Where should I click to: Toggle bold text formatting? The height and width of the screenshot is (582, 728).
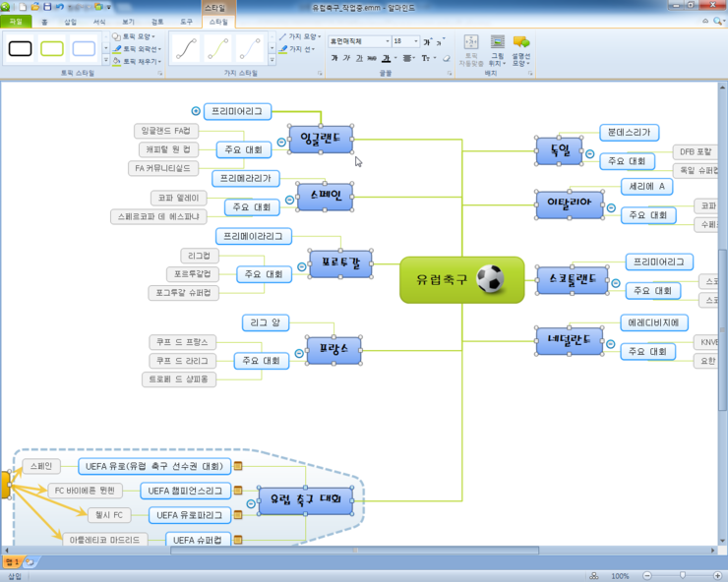click(x=334, y=58)
